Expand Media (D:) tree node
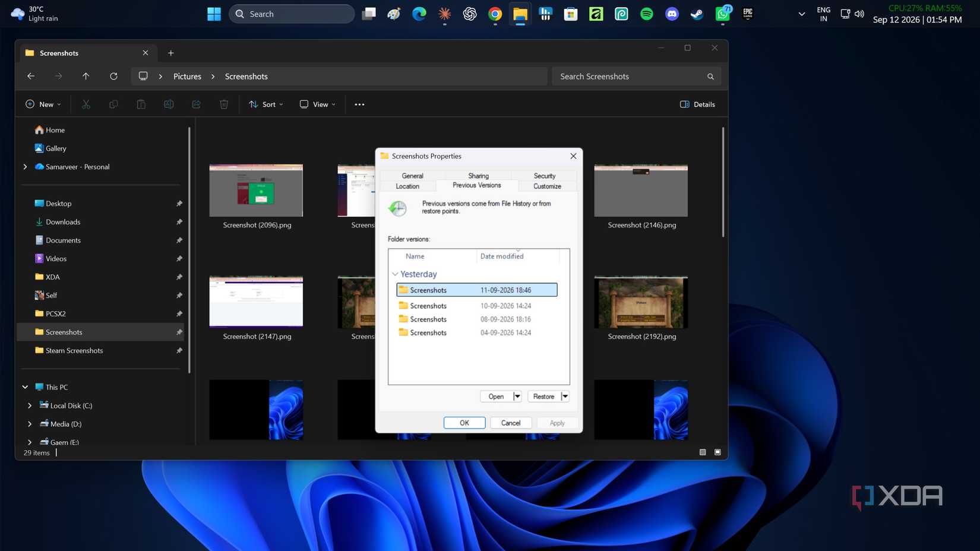This screenshot has width=980, height=551. [30, 424]
